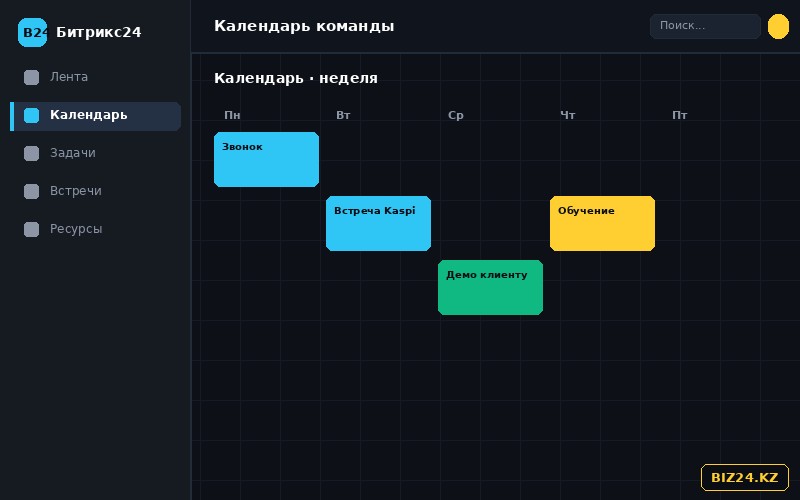Open the Звонок event on Monday
Viewport: 800px width, 500px height.
tap(266, 159)
